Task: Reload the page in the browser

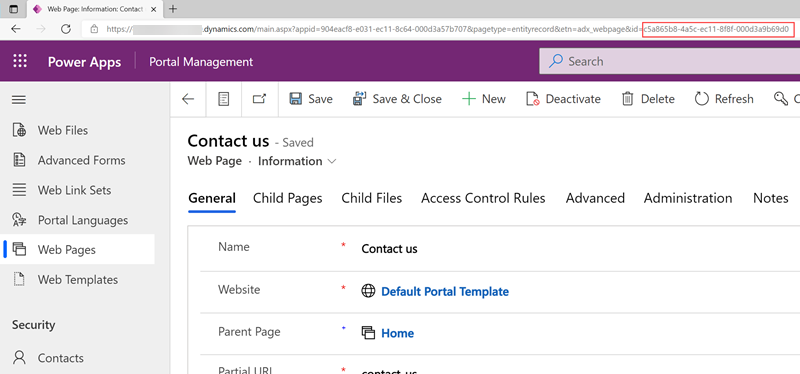Action: point(66,29)
